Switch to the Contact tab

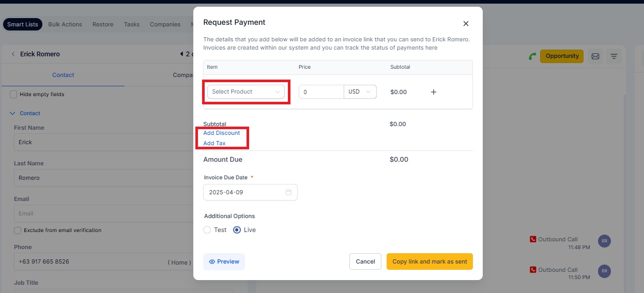[x=63, y=75]
